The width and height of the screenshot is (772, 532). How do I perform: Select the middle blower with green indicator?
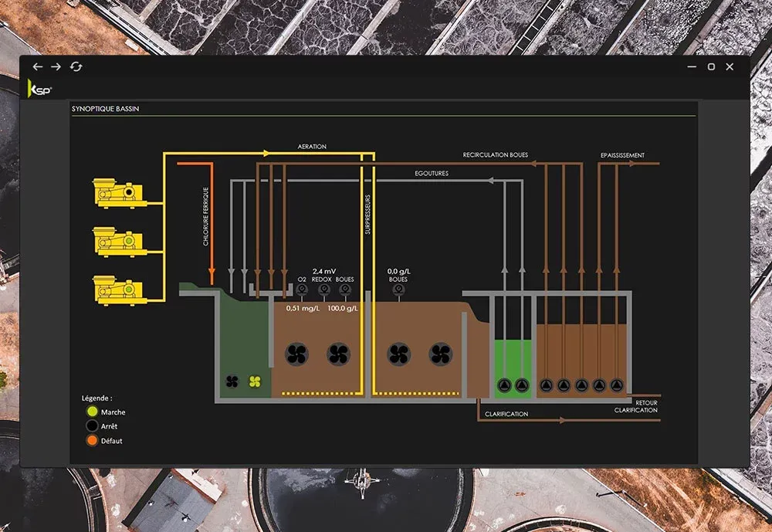coord(118,242)
